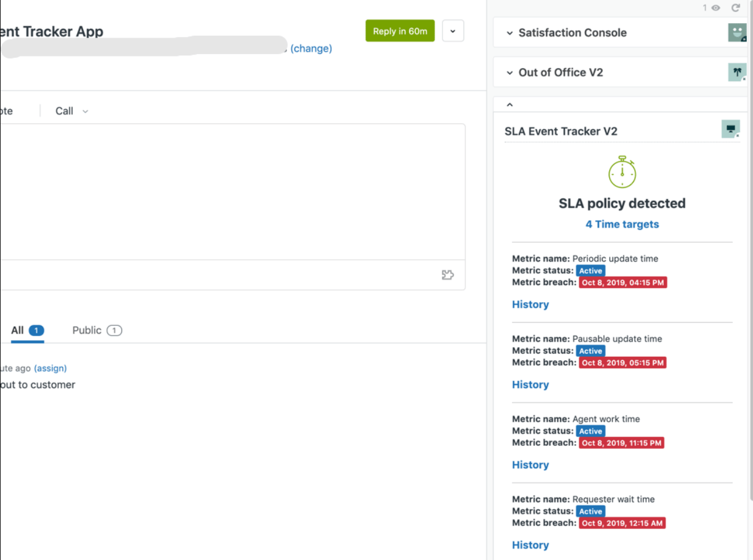Open the insert canned response puzzle icon
This screenshot has height=560, width=753.
coord(448,274)
